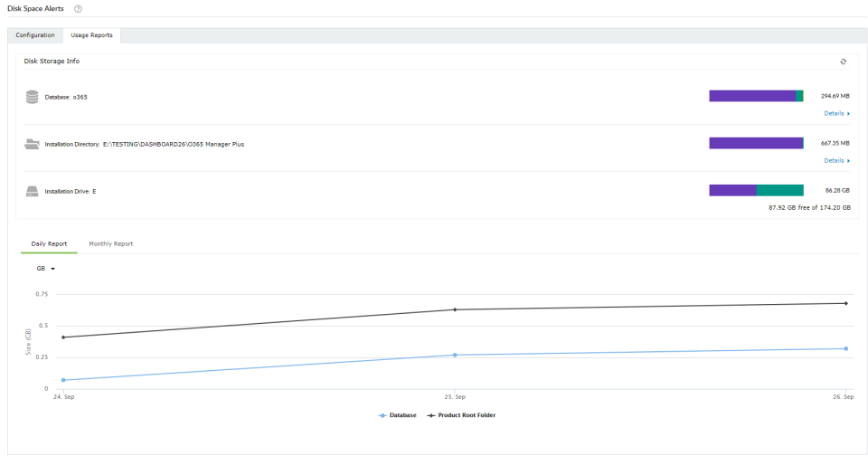Open the Monthly Report tab
The width and height of the screenshot is (868, 456).
[x=110, y=243]
